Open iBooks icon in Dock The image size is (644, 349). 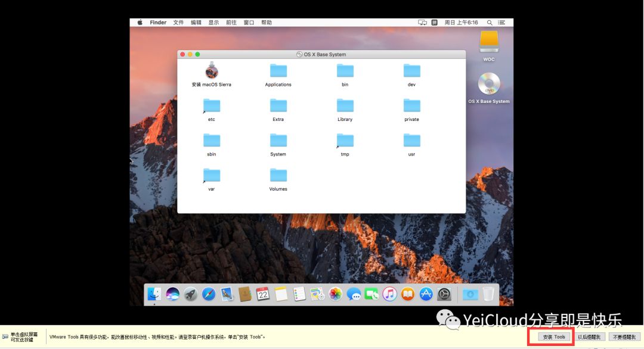pos(408,294)
